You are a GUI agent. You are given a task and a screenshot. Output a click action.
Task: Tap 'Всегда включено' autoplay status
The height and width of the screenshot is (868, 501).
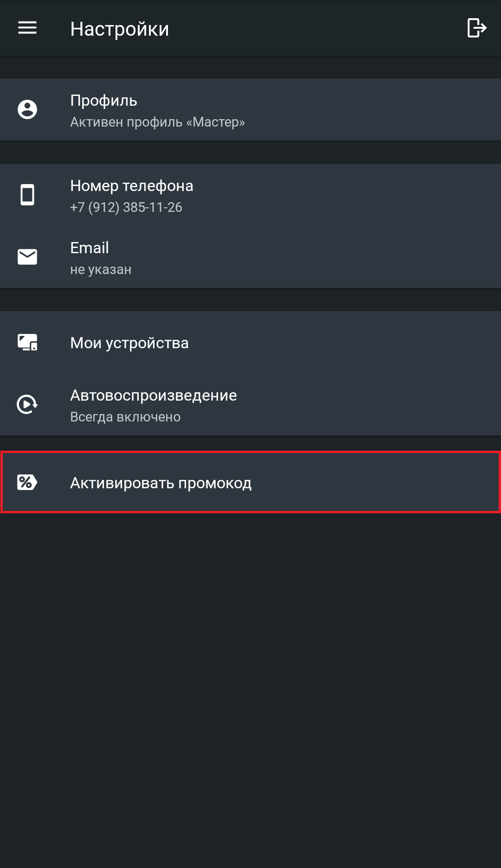click(125, 417)
